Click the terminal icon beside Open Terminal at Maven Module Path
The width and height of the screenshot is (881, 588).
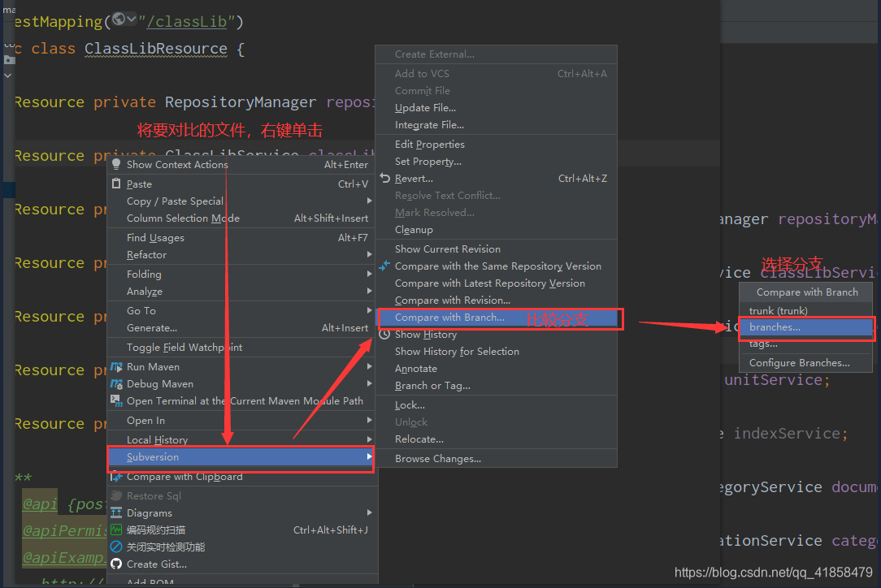(116, 400)
